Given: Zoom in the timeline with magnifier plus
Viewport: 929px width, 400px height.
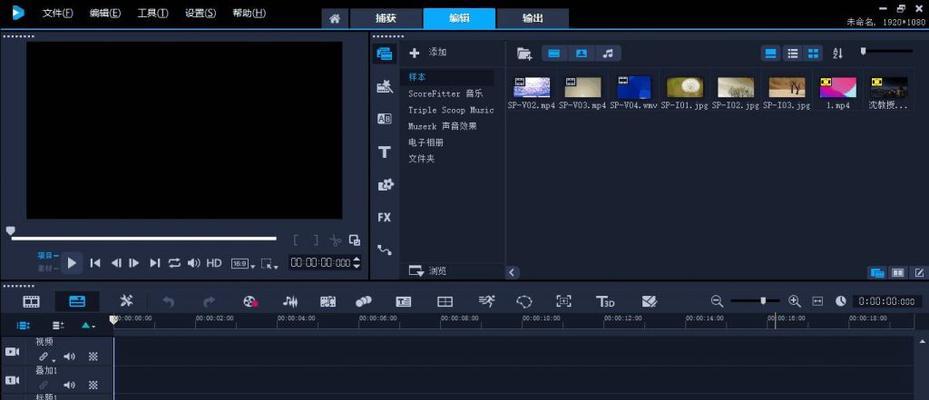Looking at the screenshot, I should point(795,302).
